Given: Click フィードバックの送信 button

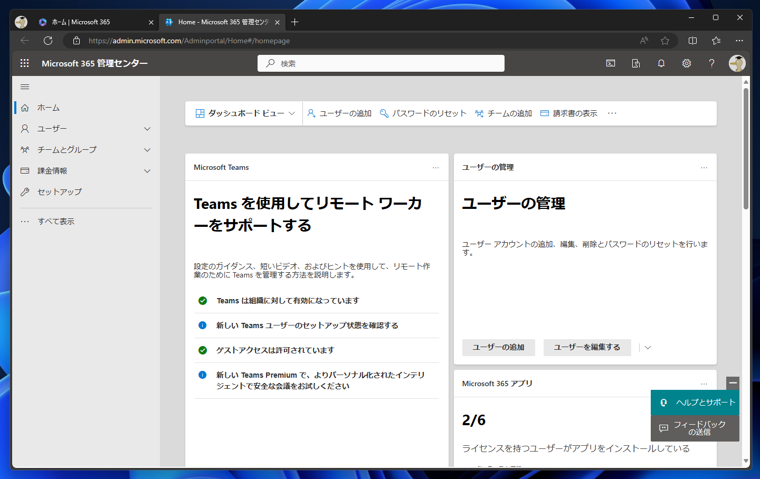Looking at the screenshot, I should click(695, 428).
